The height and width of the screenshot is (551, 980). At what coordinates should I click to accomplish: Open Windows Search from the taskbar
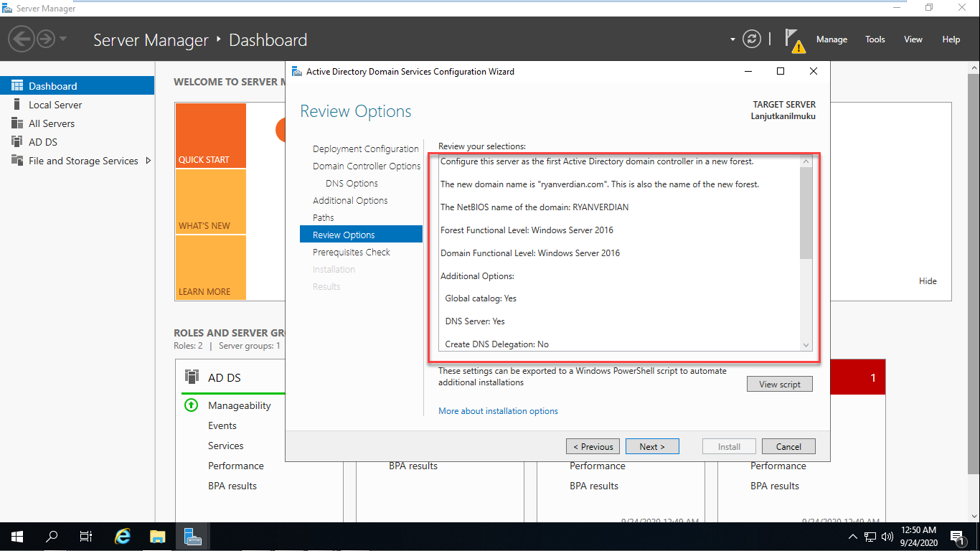(50, 536)
